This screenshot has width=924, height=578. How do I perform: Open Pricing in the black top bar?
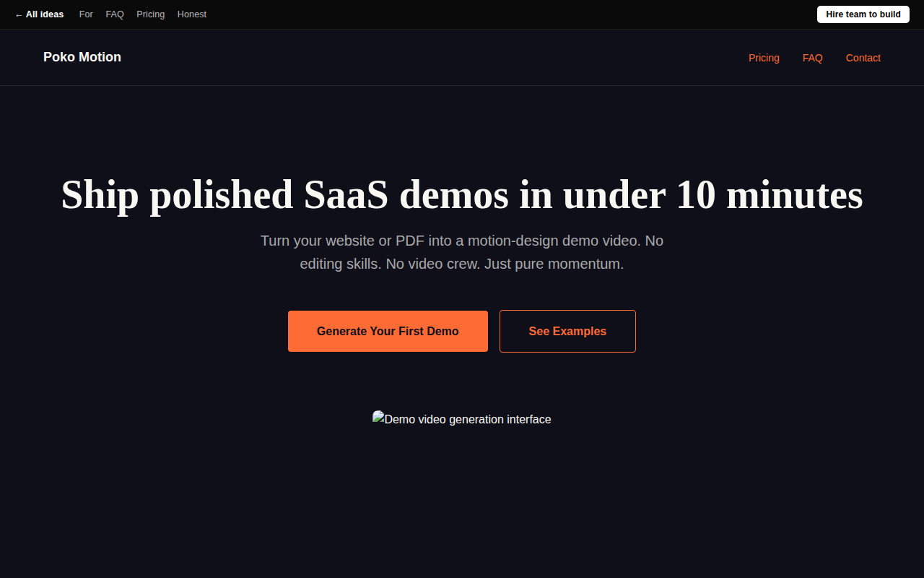[x=151, y=14]
